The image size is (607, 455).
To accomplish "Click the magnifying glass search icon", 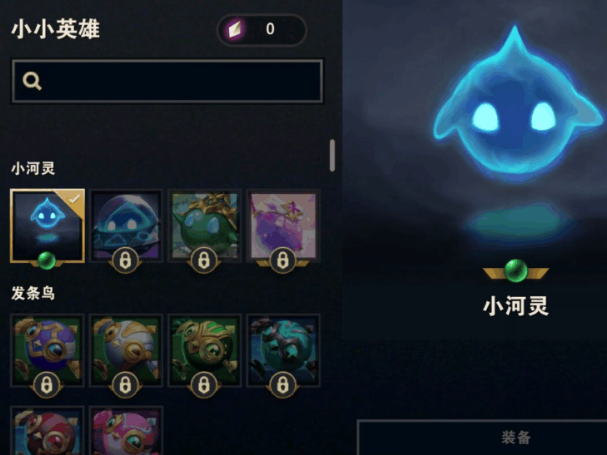I will point(32,81).
